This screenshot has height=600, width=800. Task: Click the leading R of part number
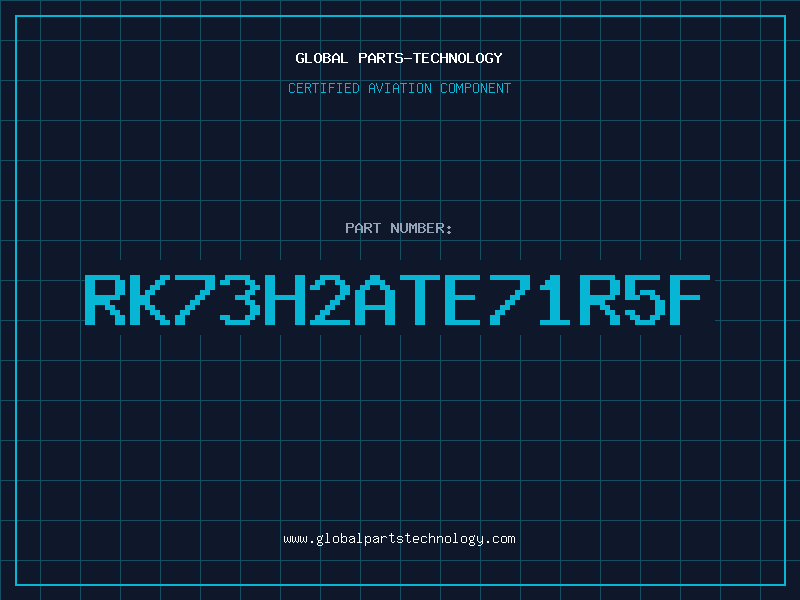[105, 300]
